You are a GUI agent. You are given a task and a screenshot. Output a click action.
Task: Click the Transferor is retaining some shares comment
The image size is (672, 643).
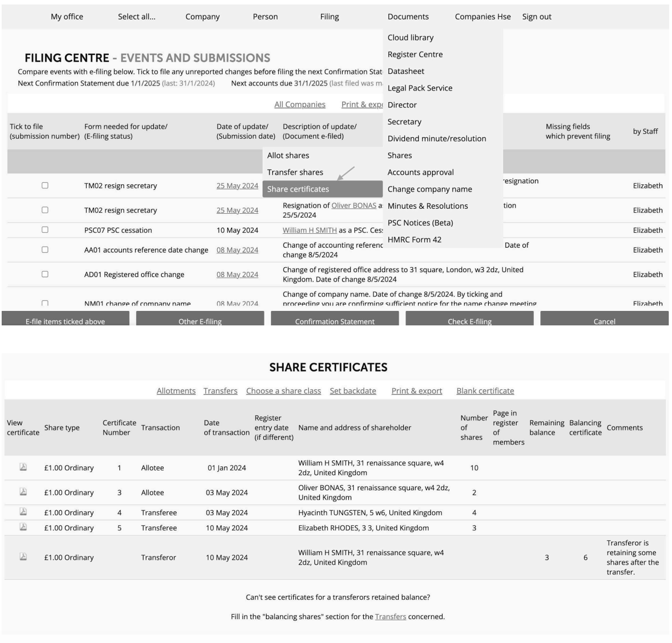pos(633,557)
